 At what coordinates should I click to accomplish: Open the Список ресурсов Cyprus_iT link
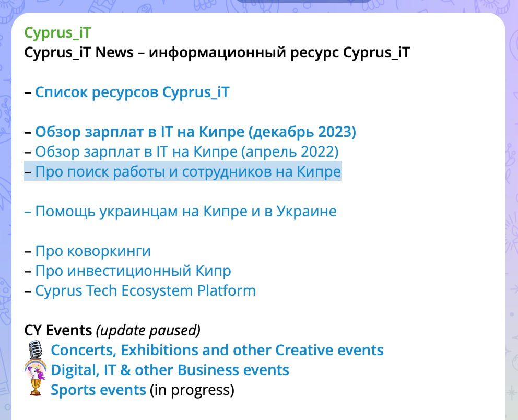click(x=132, y=92)
